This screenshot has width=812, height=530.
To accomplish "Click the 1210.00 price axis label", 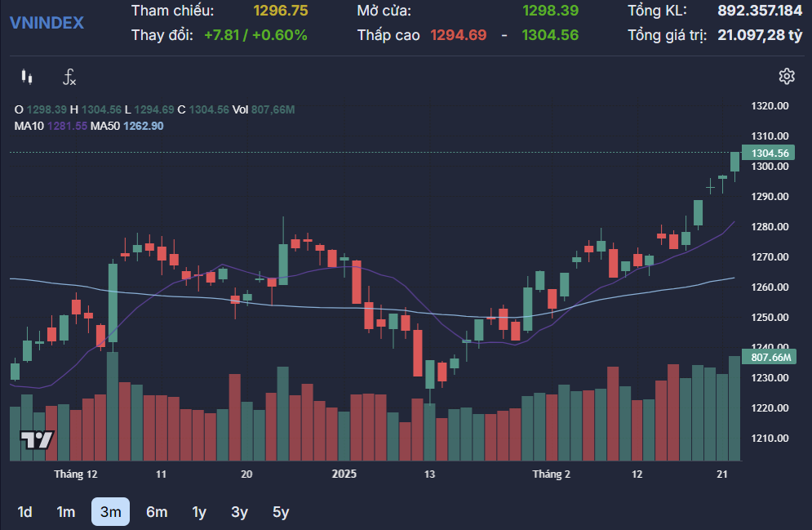I will [770, 439].
